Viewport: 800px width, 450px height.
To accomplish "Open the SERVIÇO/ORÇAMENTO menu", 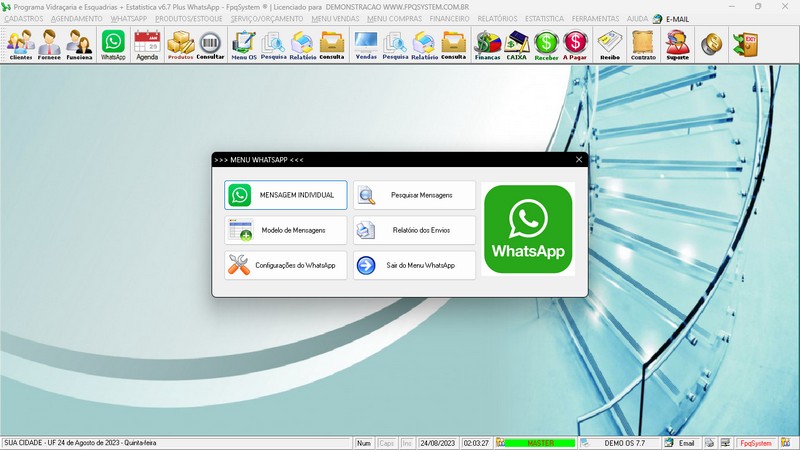I will 267,19.
